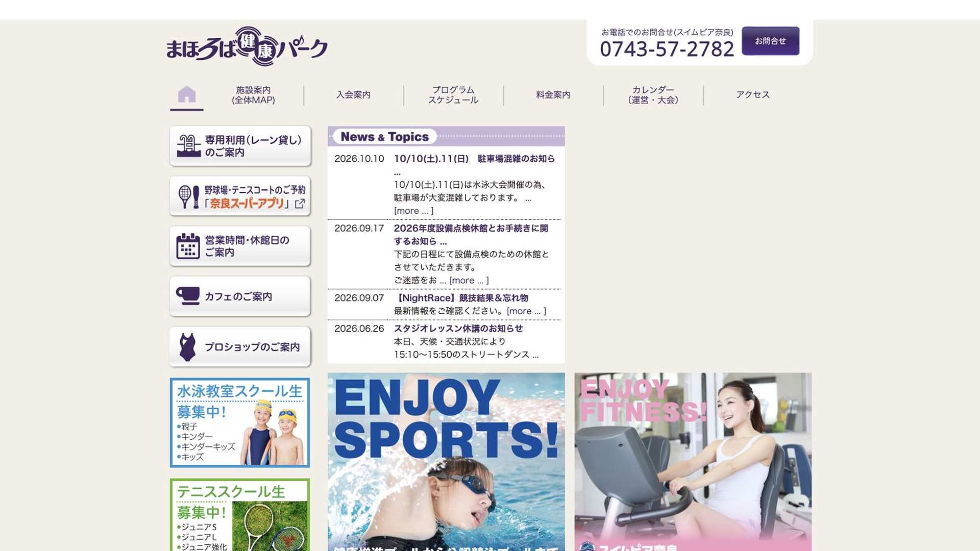Click the home icon in navigation

click(187, 94)
